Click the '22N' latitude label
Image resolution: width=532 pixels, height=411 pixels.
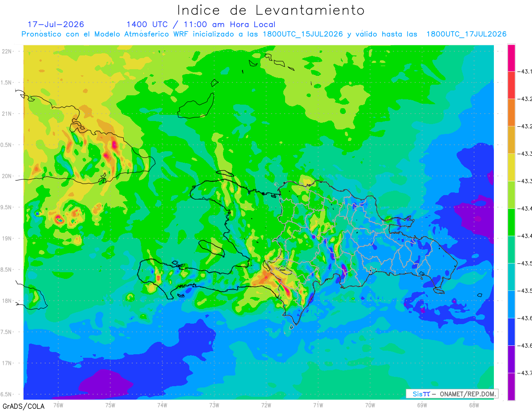8,51
